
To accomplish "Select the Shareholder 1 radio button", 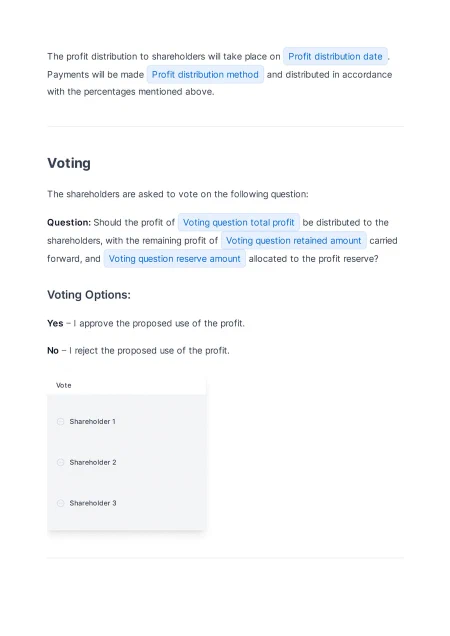I will point(60,421).
